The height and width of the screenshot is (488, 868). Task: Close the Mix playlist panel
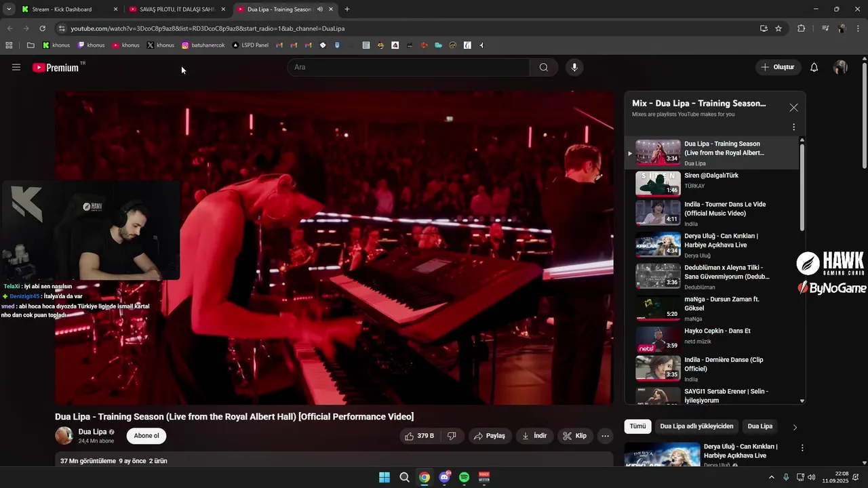click(793, 108)
